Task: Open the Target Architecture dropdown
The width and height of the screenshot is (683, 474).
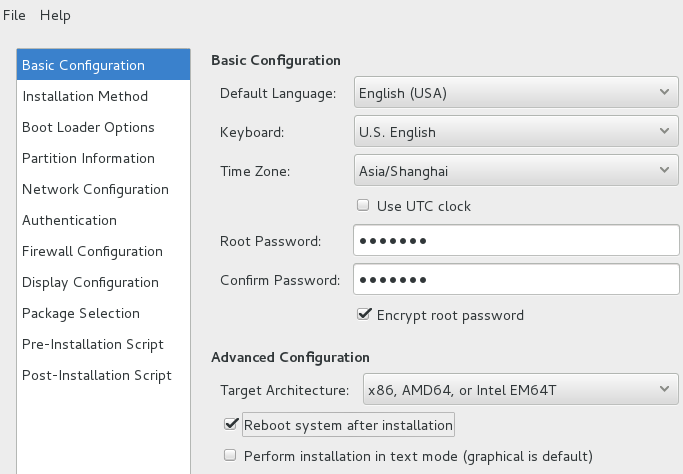Action: tap(521, 389)
